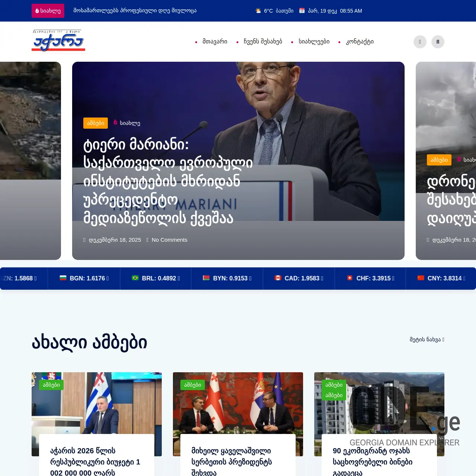Screen dimensions: 476x476
Task: Expand the BGN currency details chevron
Action: [107, 279]
